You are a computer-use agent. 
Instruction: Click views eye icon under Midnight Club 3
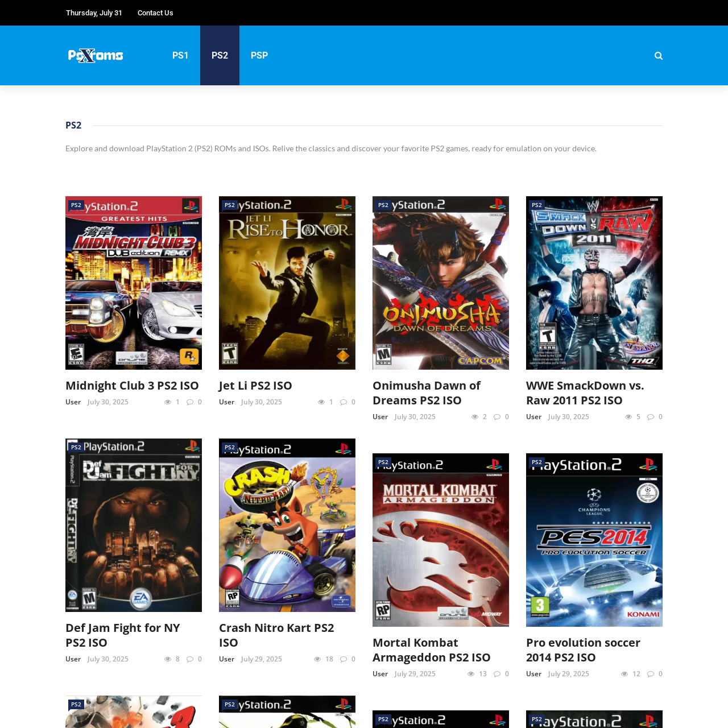(x=168, y=402)
